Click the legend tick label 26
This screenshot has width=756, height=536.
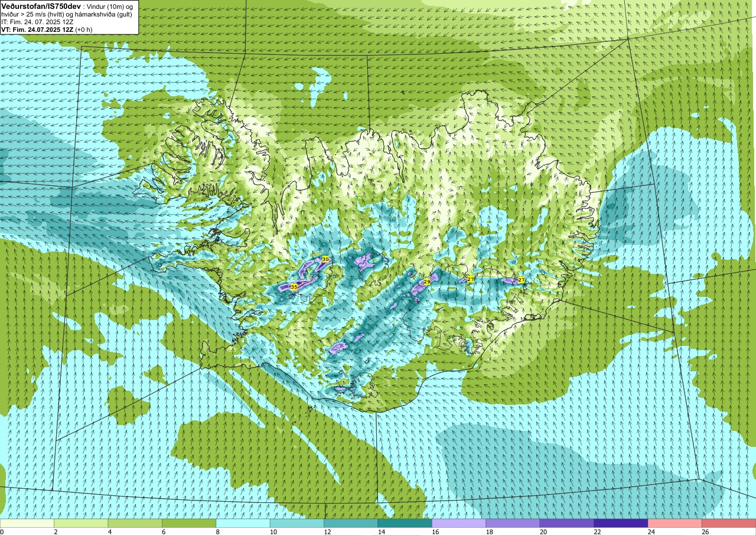[705, 532]
